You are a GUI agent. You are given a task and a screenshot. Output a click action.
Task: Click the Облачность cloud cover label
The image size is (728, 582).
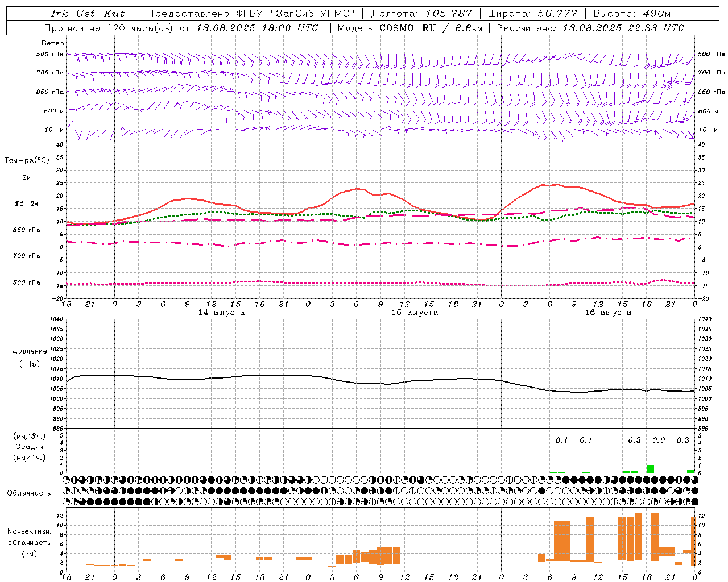(29, 493)
